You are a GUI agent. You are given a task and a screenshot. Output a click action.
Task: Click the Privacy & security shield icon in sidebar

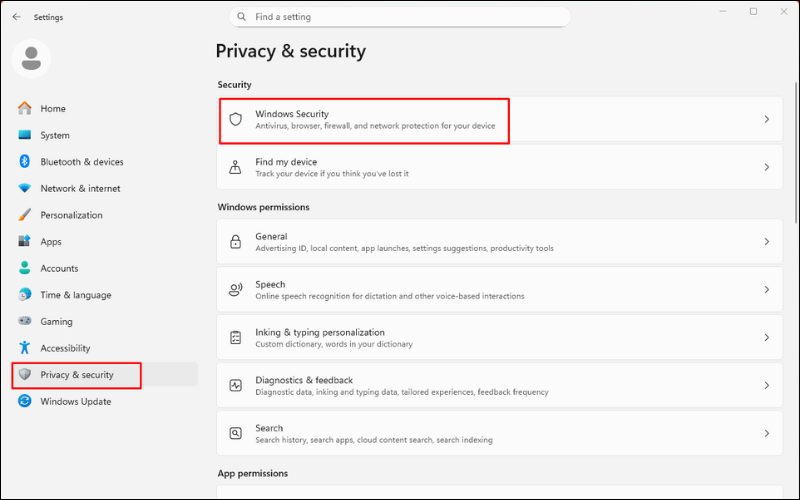[24, 374]
